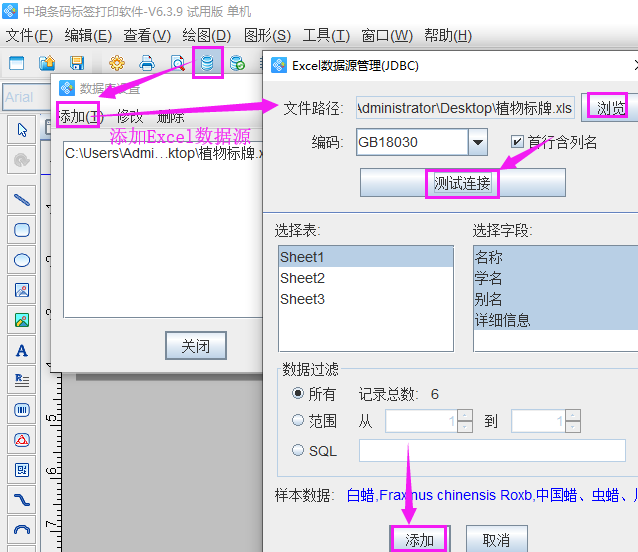Click the 取消 cancel button

(x=496, y=539)
